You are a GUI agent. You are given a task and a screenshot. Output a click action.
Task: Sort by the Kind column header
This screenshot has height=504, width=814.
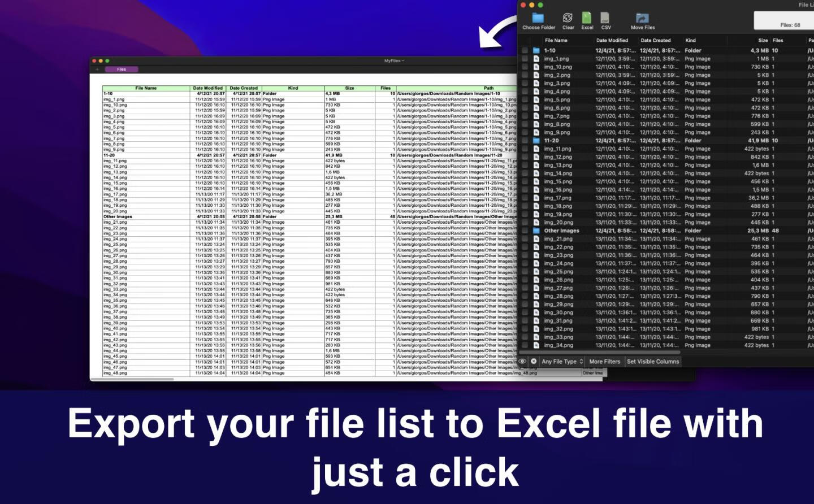(x=691, y=41)
